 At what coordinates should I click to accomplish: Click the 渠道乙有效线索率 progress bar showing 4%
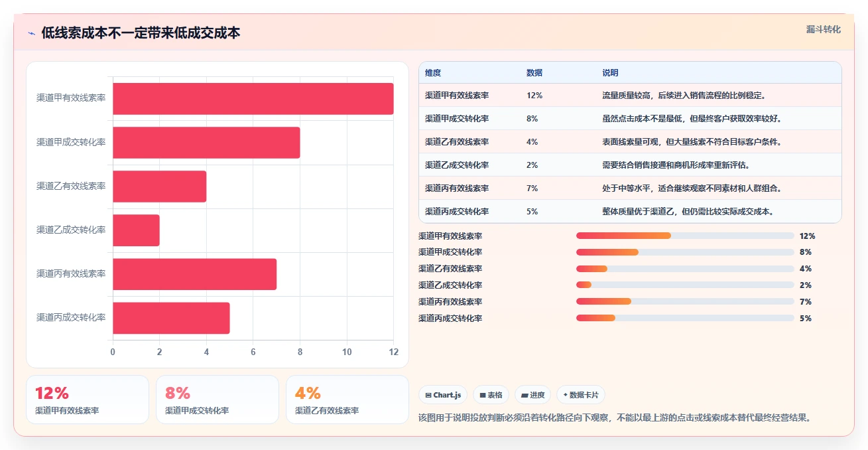(685, 269)
